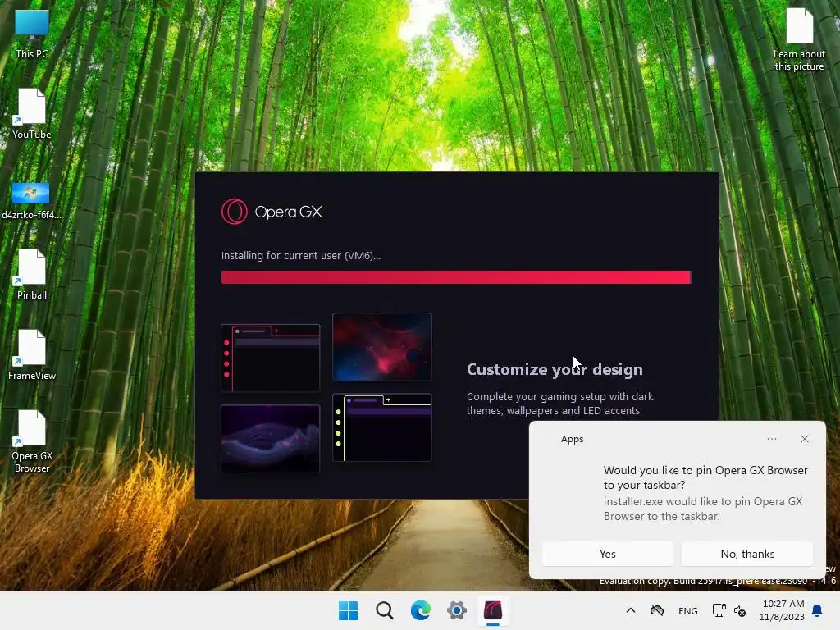Open the Windows Start menu

348,610
